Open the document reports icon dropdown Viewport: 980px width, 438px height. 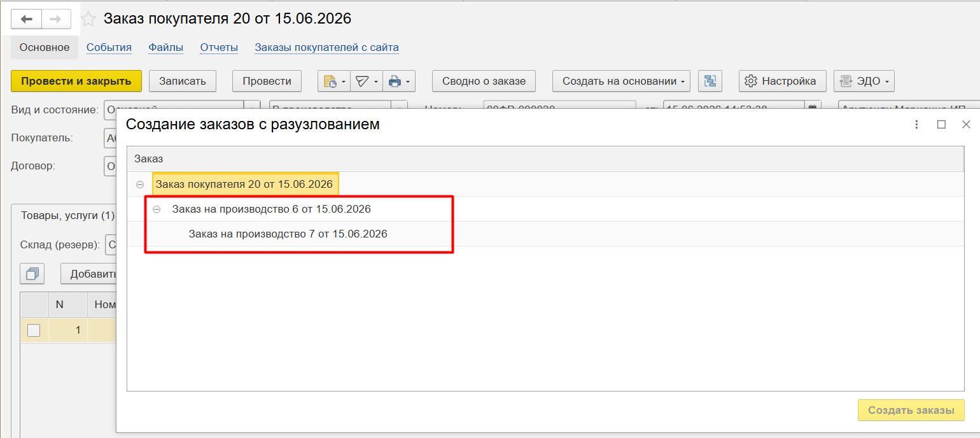[334, 81]
